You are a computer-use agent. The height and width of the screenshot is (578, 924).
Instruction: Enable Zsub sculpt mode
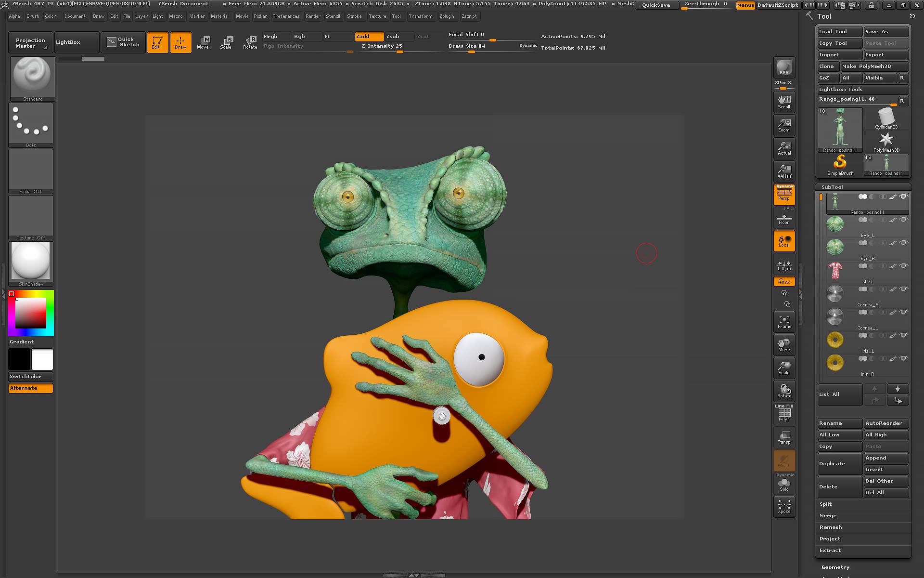[399, 37]
